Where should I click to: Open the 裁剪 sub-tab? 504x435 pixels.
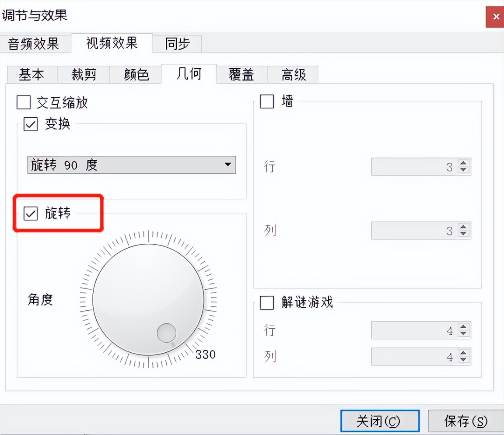[84, 75]
